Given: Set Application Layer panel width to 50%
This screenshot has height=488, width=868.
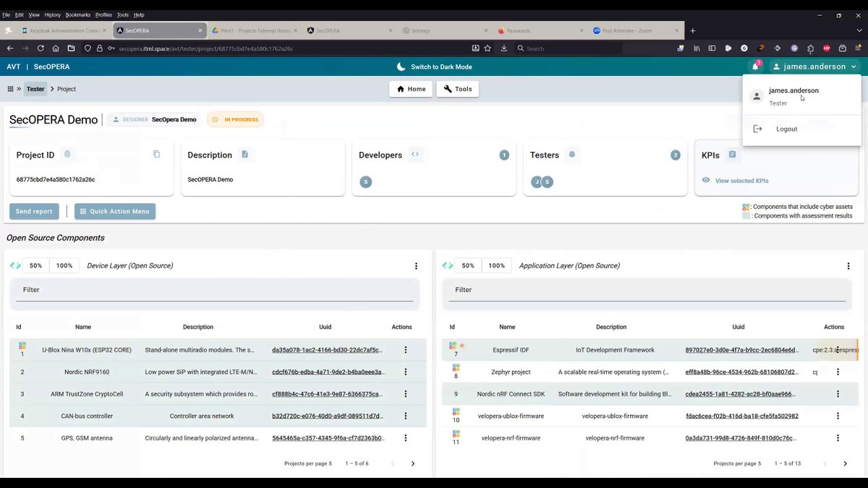Looking at the screenshot, I should pyautogui.click(x=468, y=265).
